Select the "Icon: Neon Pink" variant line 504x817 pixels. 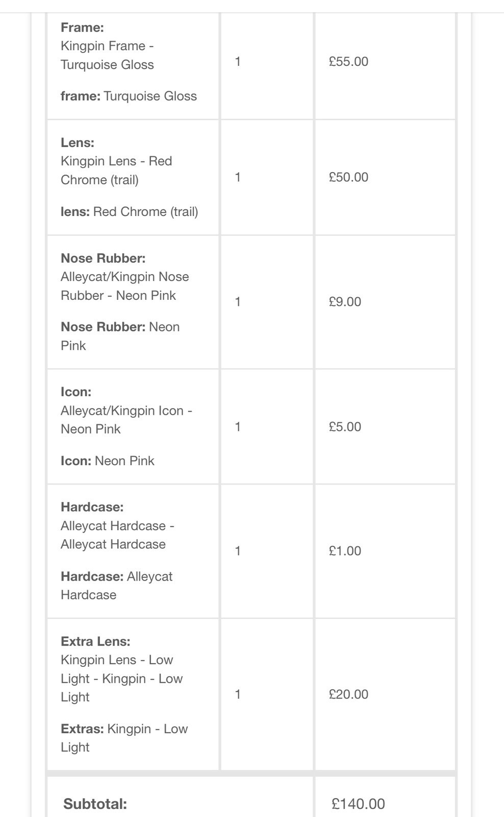pyautogui.click(x=107, y=461)
